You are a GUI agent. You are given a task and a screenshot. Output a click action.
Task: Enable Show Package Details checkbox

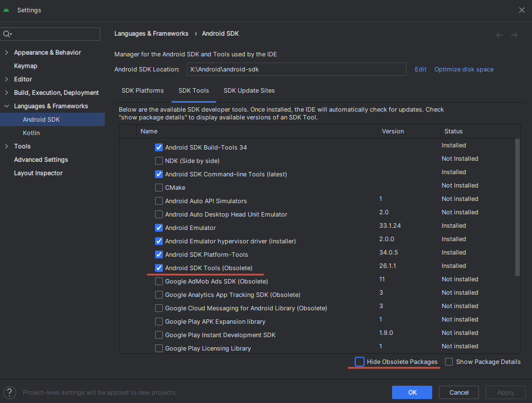[449, 362]
